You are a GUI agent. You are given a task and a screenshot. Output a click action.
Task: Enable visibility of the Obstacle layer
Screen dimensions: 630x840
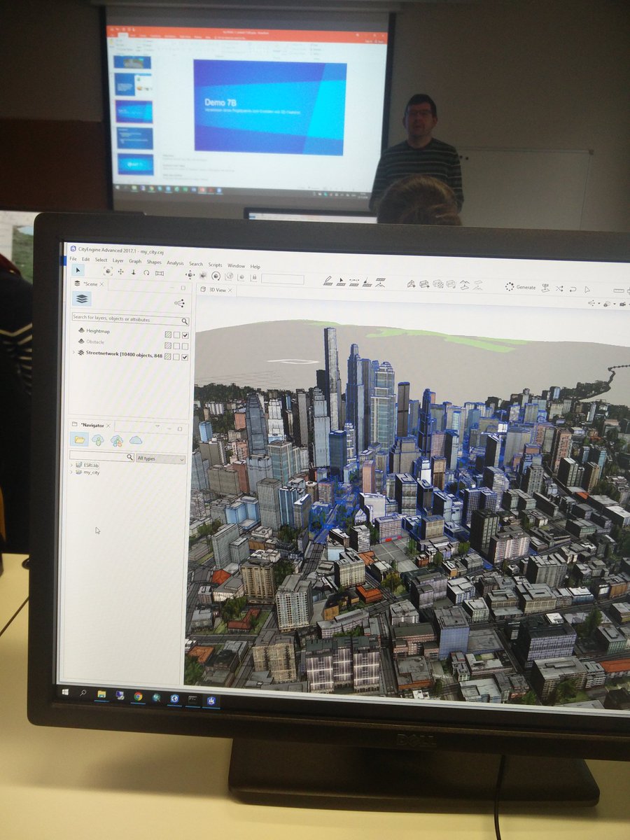pos(184,345)
